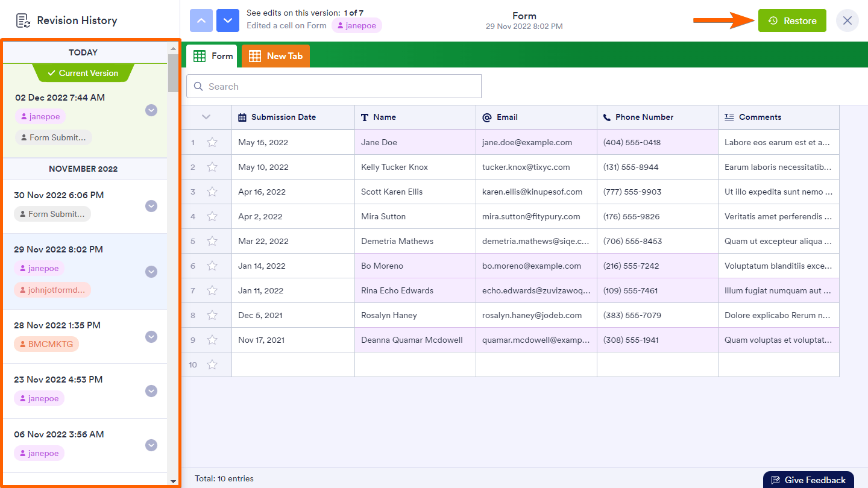Click the calendar icon in Submission Date header
Screen dimensions: 868x488
tap(242, 117)
